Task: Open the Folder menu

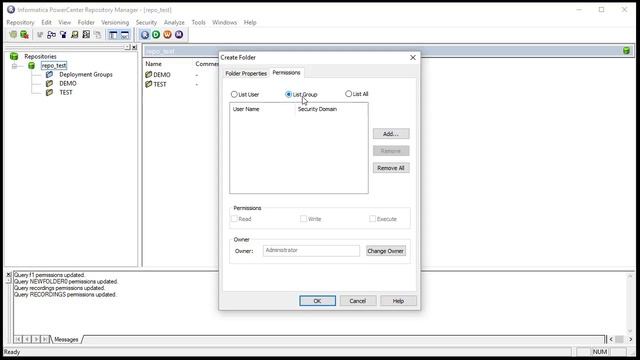Action: point(86,22)
